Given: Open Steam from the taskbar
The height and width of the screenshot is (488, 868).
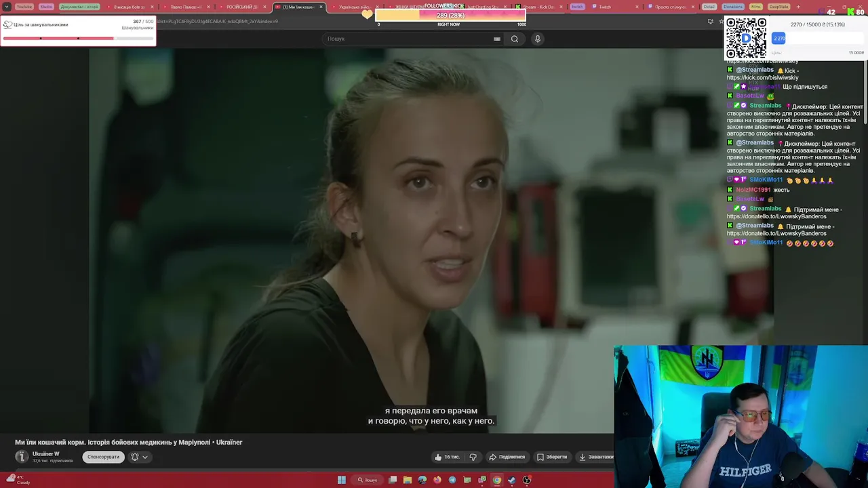Looking at the screenshot, I should (x=512, y=480).
